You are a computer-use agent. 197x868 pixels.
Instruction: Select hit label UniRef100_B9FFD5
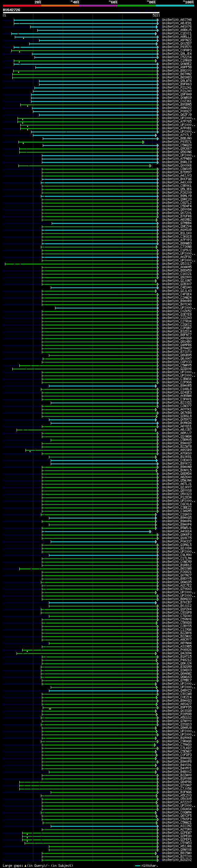click(x=177, y=708)
